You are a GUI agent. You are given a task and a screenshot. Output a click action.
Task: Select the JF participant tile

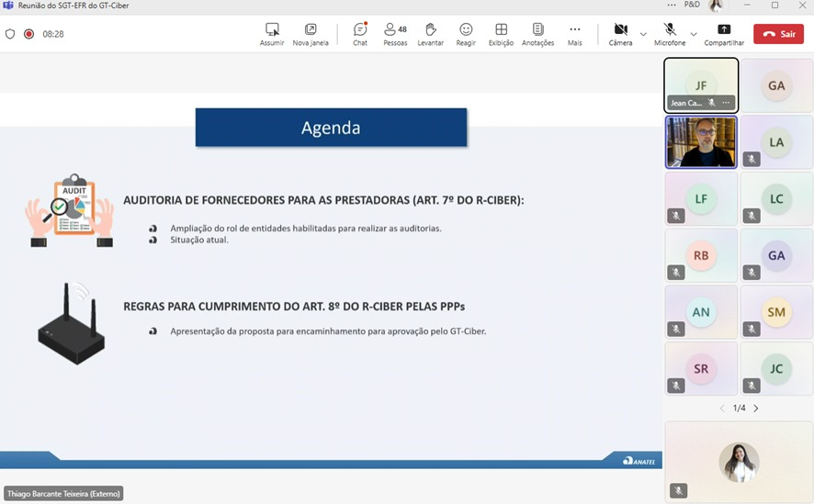(701, 85)
